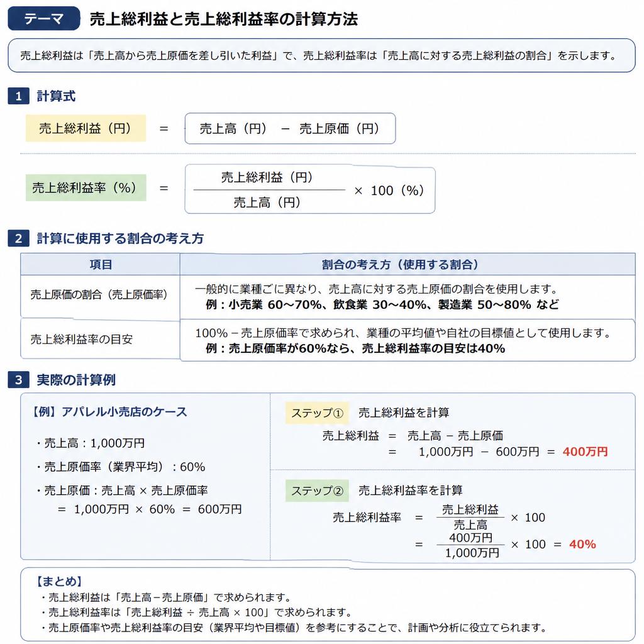Image resolution: width=644 pixels, height=644 pixels.
Task: Click the bullet 売上高:1,000万円
Action: (89, 443)
